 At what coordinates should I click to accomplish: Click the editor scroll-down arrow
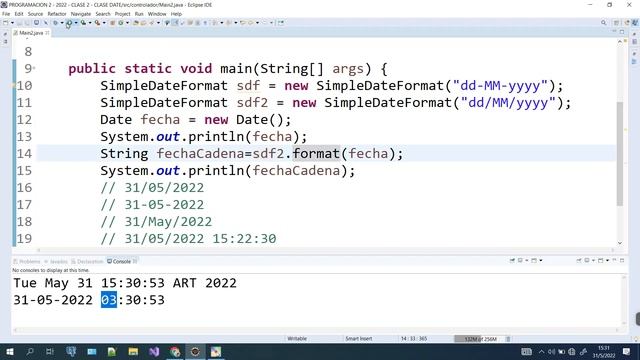(620, 243)
